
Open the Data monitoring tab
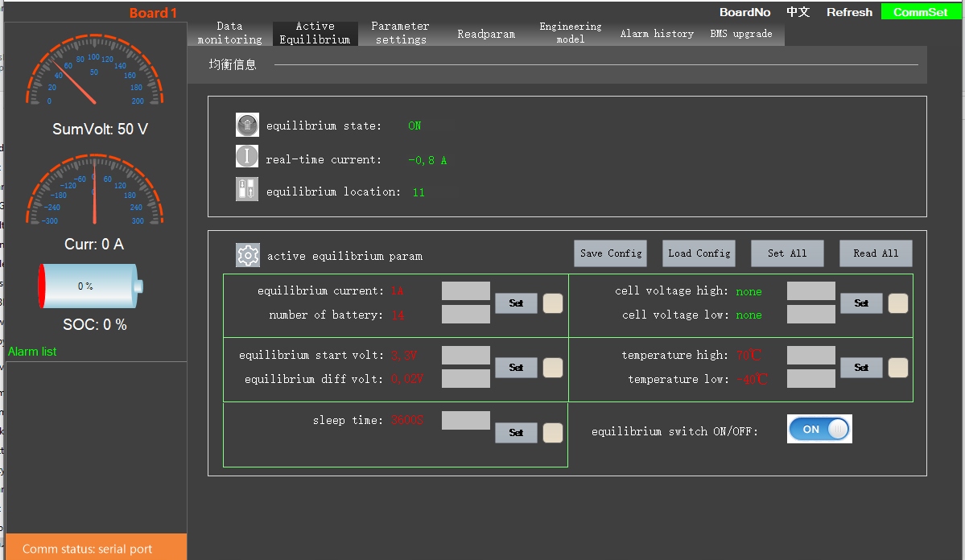(229, 33)
